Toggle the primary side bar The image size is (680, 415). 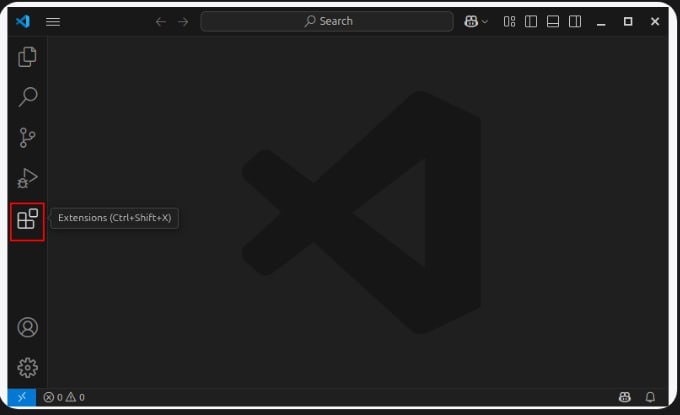click(531, 21)
